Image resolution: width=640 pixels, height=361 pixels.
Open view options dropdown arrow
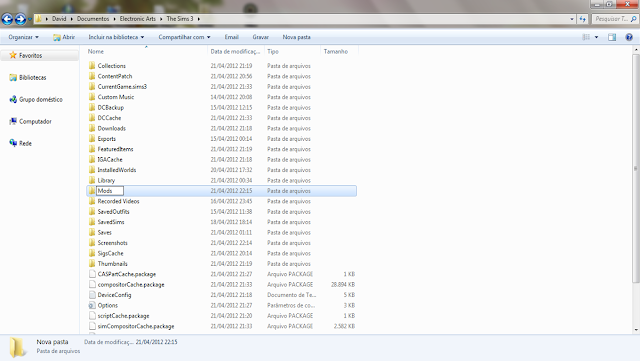[596, 37]
